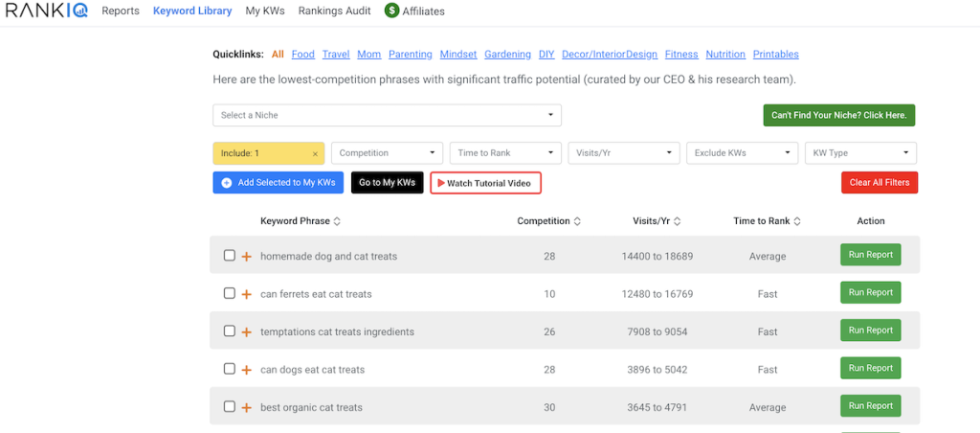Viewport: 980px width, 433px height.
Task: Click visits value '14400 to 18689'
Action: 657,257
